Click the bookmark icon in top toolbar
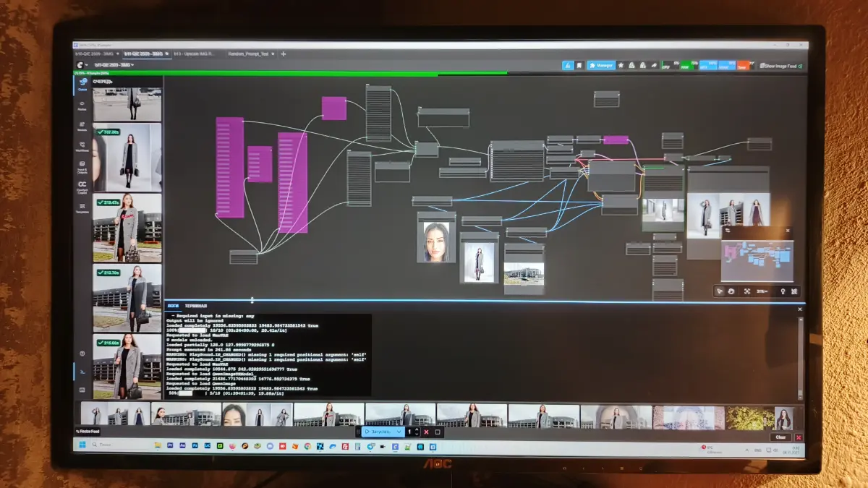868x488 pixels. coord(579,65)
